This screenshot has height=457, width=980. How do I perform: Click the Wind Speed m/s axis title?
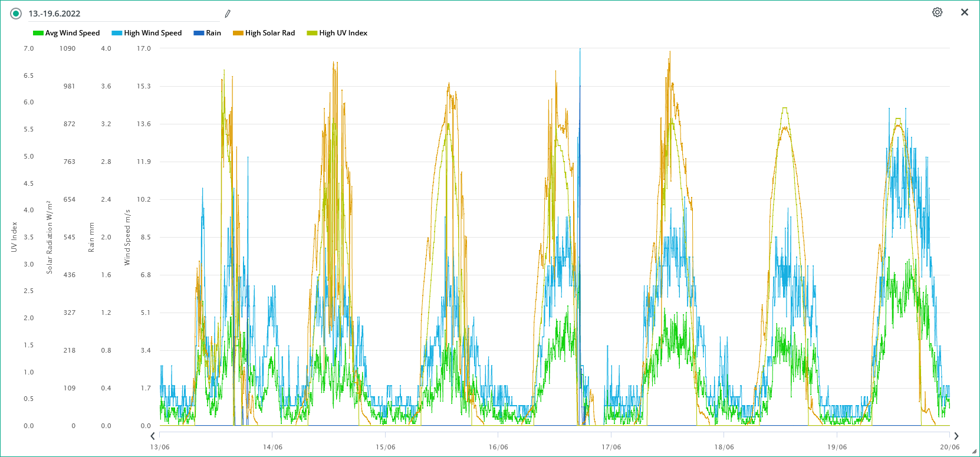click(127, 237)
